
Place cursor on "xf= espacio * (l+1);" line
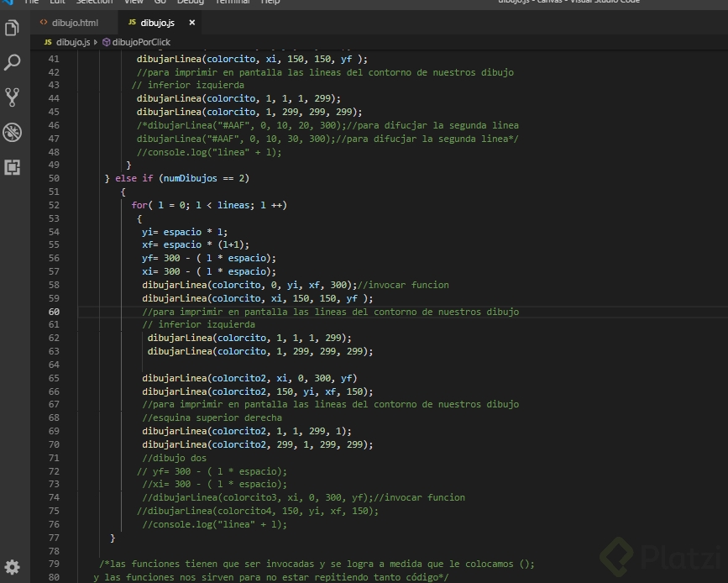196,244
